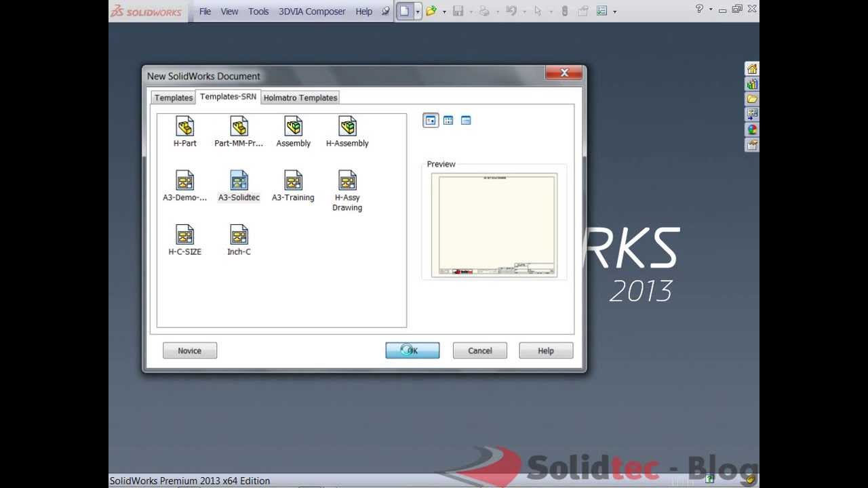Click the status bar icon at far right
This screenshot has width=868, height=488.
click(x=751, y=480)
